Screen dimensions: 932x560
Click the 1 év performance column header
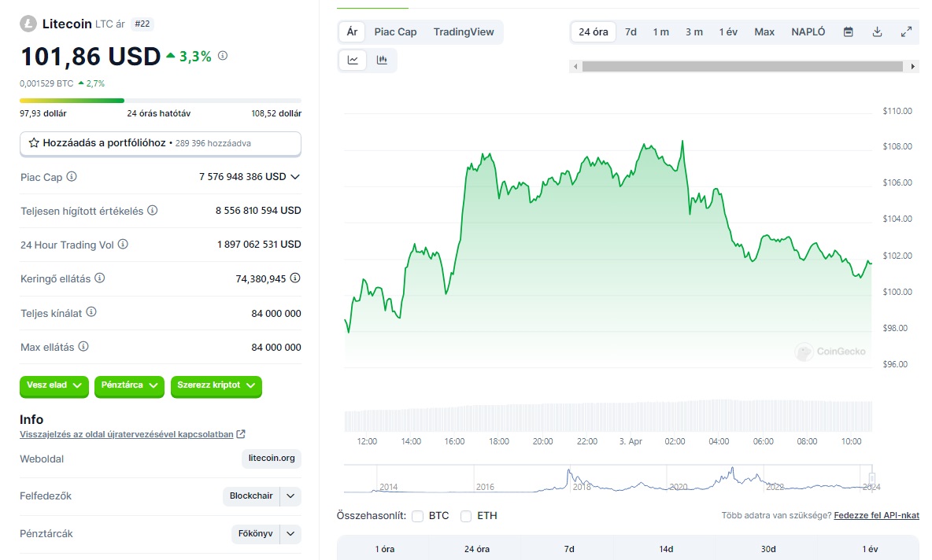[x=870, y=549]
